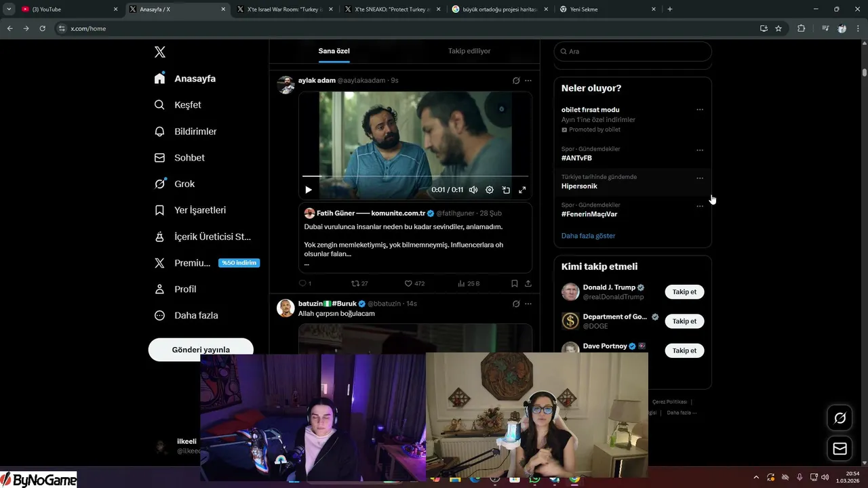Screen dimensions: 868x488
Task: Follow Donald J. Trump
Action: tap(684, 292)
